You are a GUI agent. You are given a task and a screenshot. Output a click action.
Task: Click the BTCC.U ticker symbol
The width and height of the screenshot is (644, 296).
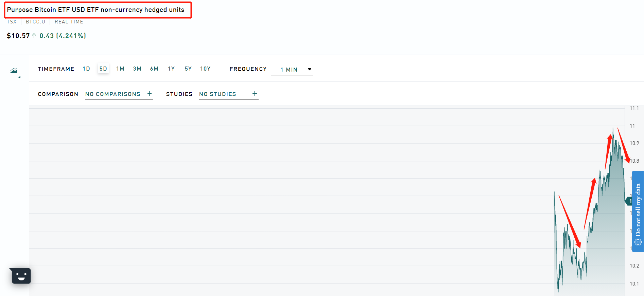[x=35, y=22]
